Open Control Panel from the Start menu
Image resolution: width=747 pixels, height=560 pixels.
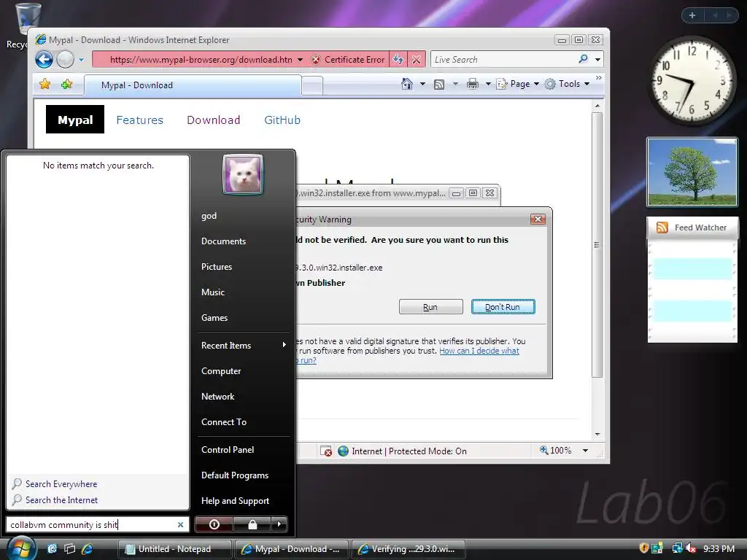click(x=228, y=449)
